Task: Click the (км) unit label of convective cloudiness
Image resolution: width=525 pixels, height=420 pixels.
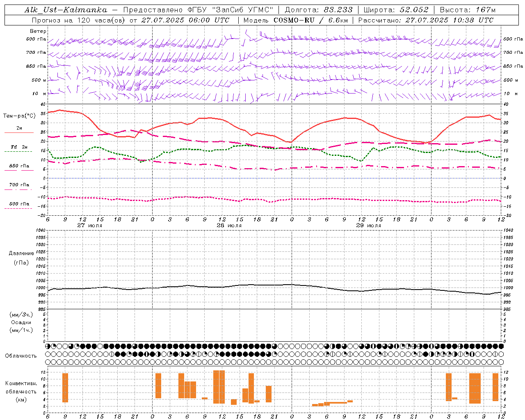Action: coord(21,399)
